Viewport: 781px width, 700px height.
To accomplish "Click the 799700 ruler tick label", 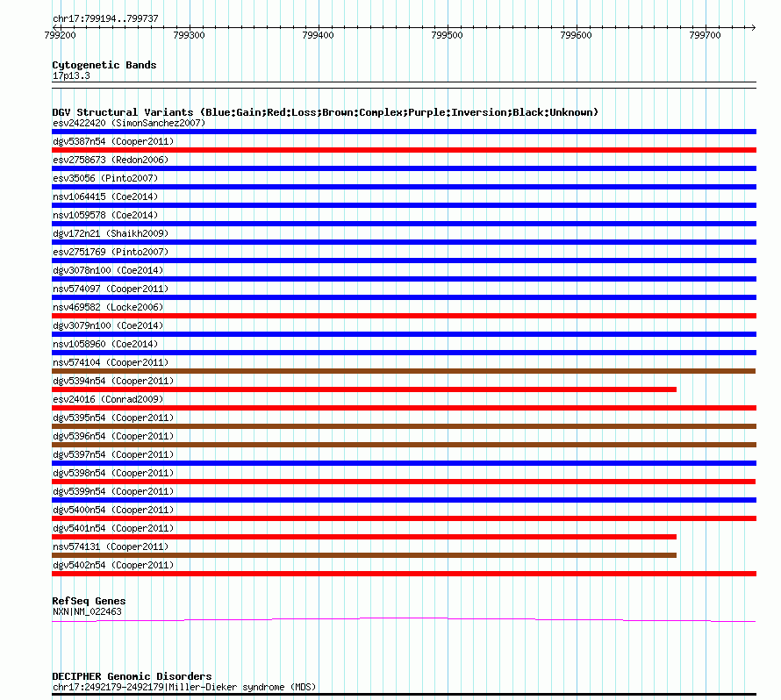I will [705, 35].
